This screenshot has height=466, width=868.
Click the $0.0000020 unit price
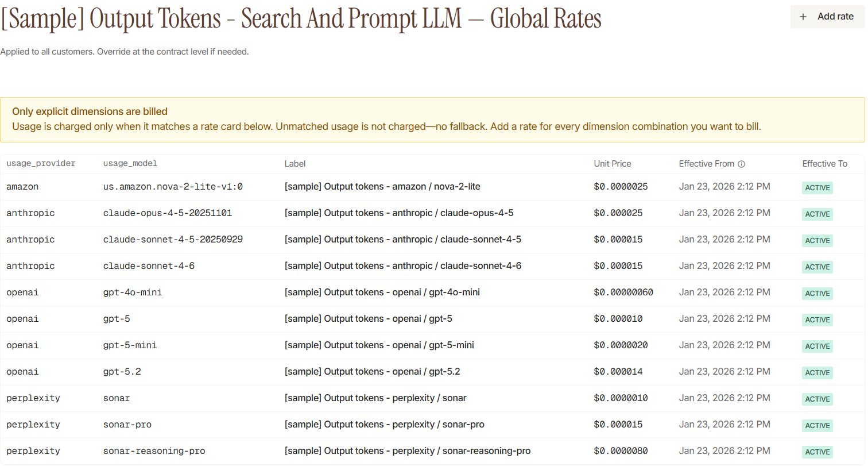coord(621,345)
